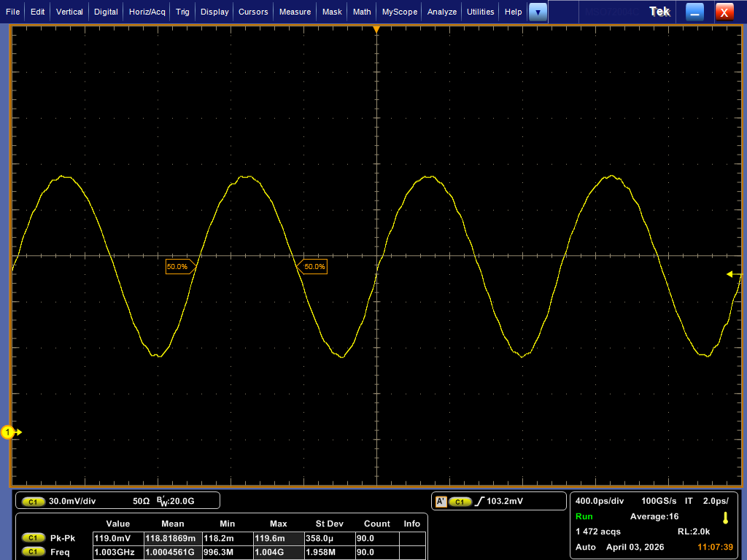The image size is (747, 560).
Task: Click the Freq value 1.003GHz cell
Action: [118, 552]
